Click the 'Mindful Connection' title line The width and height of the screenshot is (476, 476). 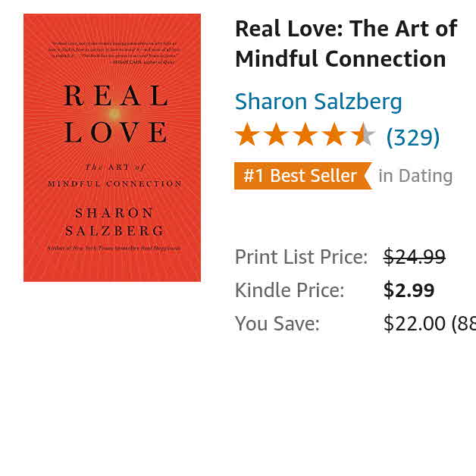tap(340, 59)
